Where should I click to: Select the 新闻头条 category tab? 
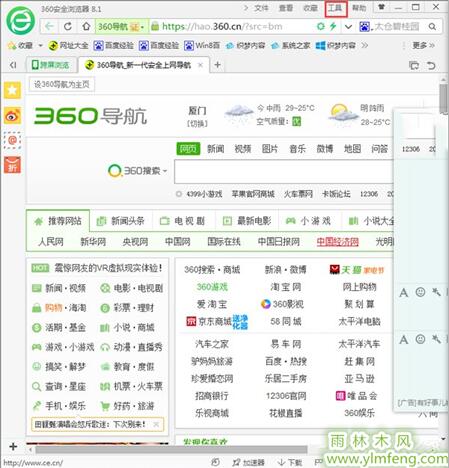120,221
